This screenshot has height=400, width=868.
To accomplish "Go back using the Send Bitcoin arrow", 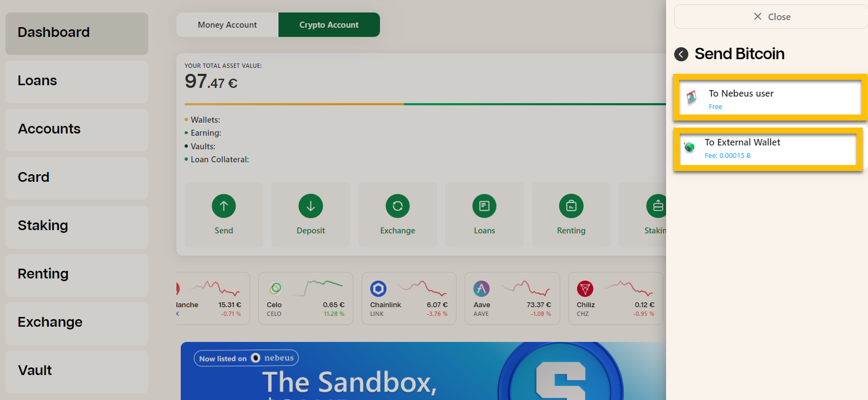I will click(681, 54).
